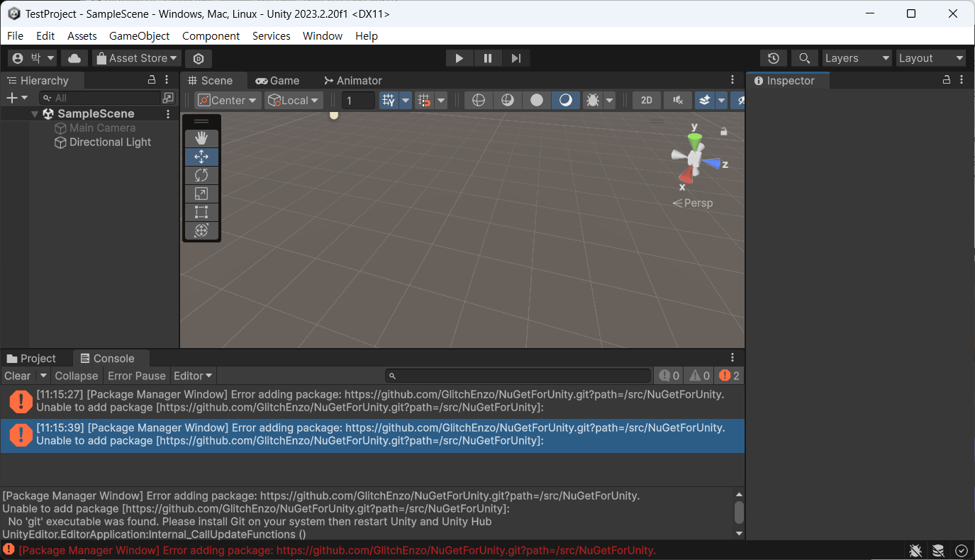This screenshot has height=560, width=975.
Task: Toggle warning message filter count
Action: (x=699, y=376)
